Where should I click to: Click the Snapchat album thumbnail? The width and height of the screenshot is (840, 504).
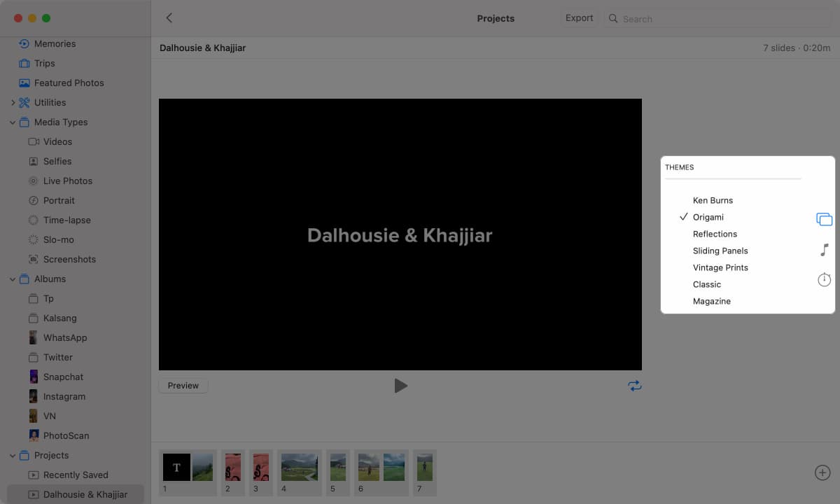click(33, 377)
